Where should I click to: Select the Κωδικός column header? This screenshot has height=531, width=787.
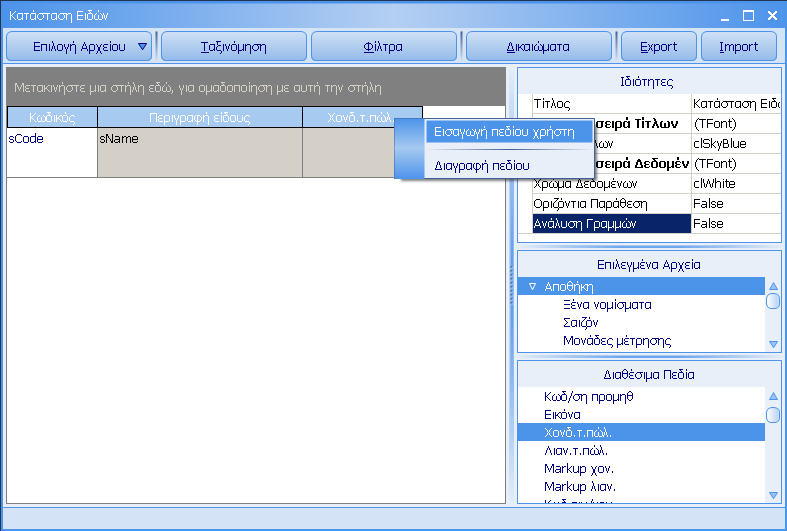[52, 117]
